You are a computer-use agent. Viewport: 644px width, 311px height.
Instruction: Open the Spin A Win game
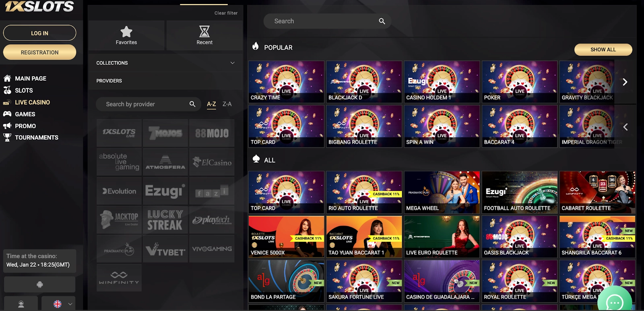pos(442,126)
